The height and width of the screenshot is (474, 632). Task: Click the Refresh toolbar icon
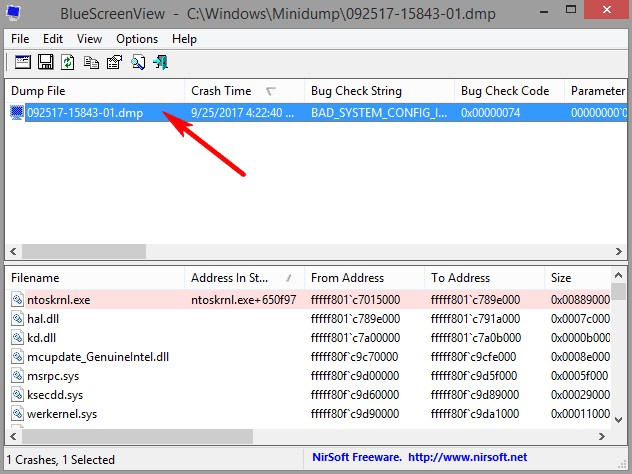[x=68, y=62]
